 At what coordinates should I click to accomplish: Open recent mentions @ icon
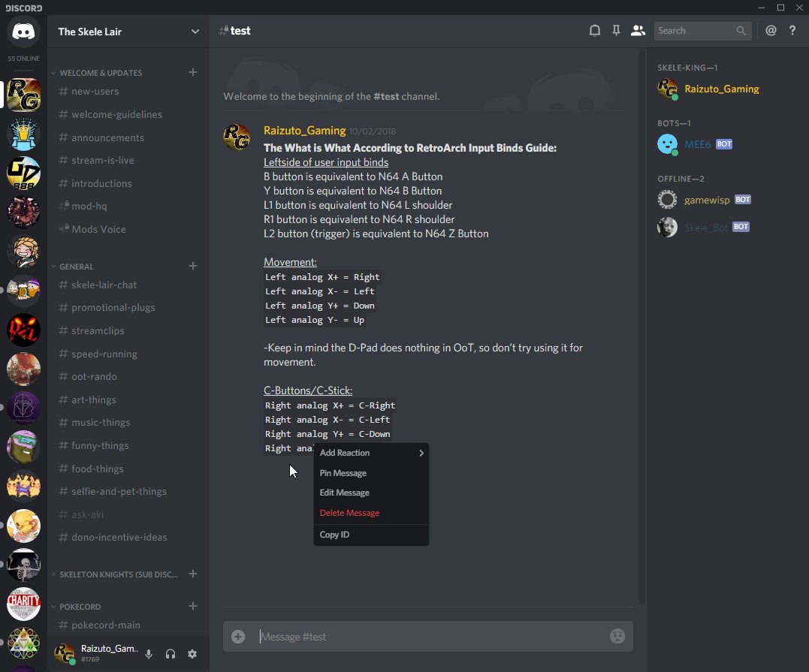[x=771, y=31]
